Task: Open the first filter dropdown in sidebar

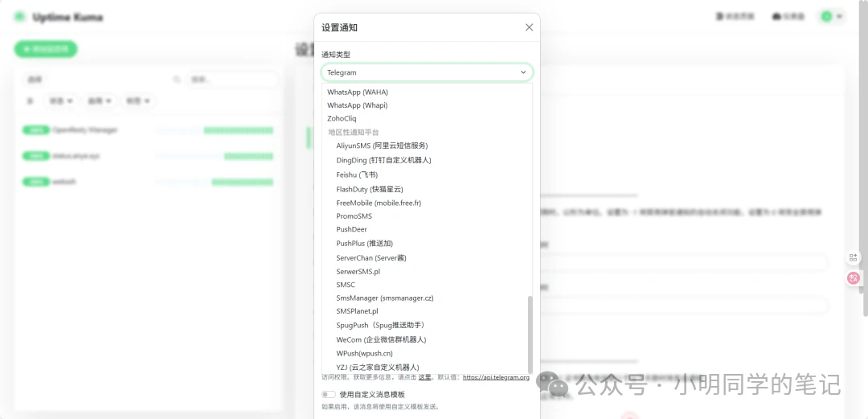Action: (61, 101)
